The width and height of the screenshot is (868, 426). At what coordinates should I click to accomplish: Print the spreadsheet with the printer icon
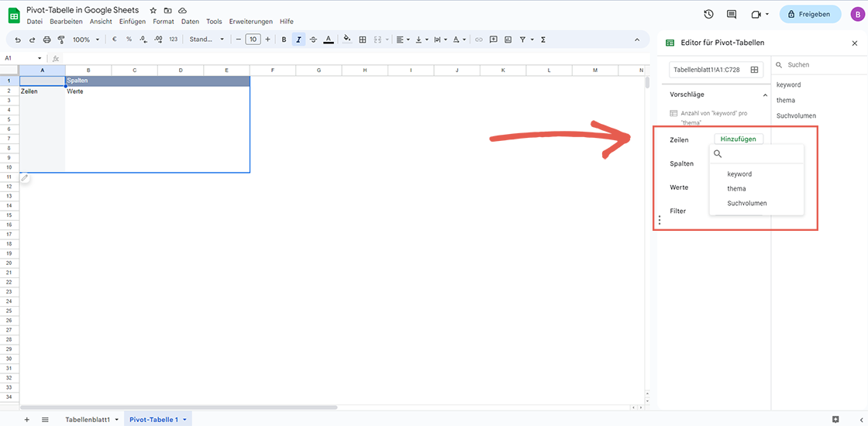[x=47, y=40]
